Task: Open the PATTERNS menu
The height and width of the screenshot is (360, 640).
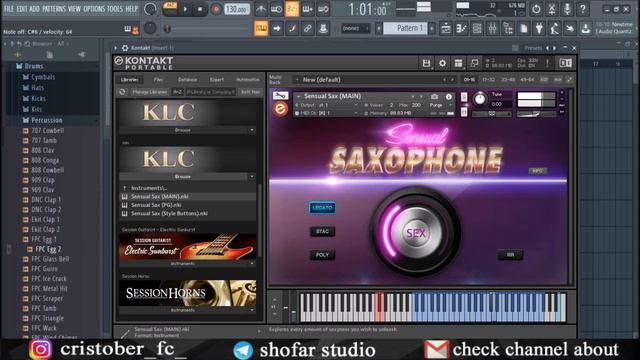Action: click(53, 9)
